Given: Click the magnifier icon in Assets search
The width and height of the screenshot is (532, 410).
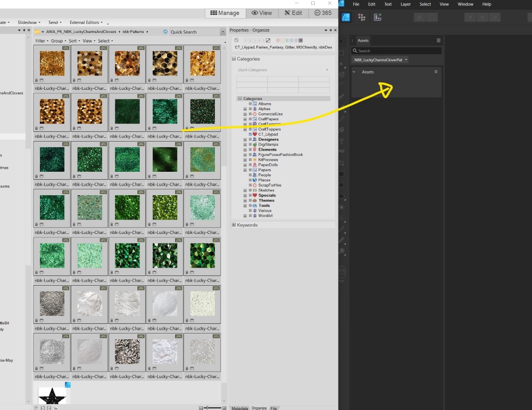Looking at the screenshot, I should pyautogui.click(x=355, y=51).
